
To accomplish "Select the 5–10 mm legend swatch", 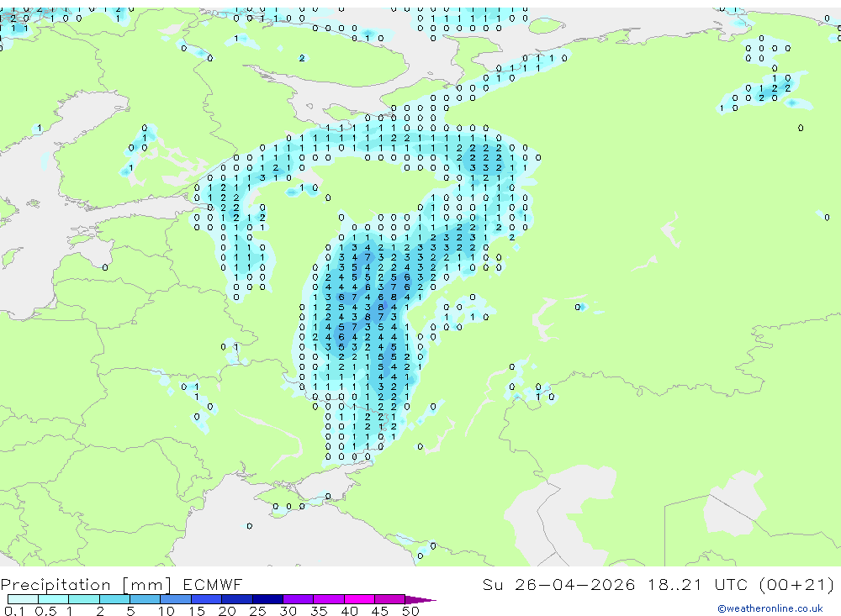I will [145, 599].
